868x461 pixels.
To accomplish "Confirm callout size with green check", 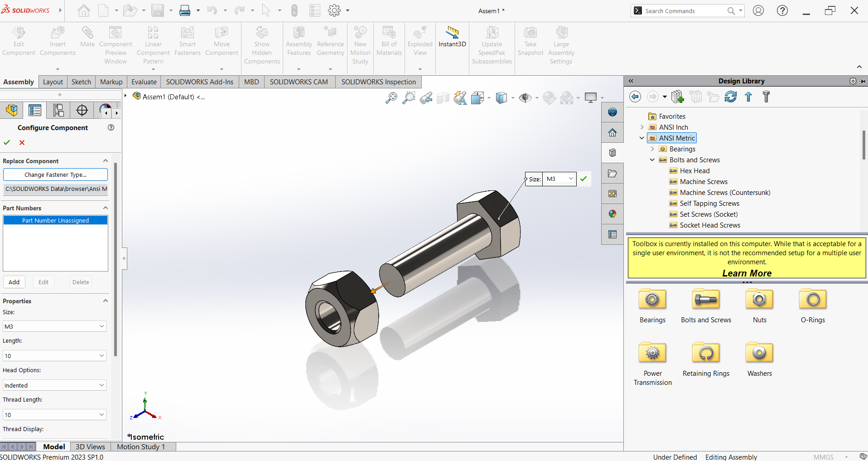I will click(583, 179).
